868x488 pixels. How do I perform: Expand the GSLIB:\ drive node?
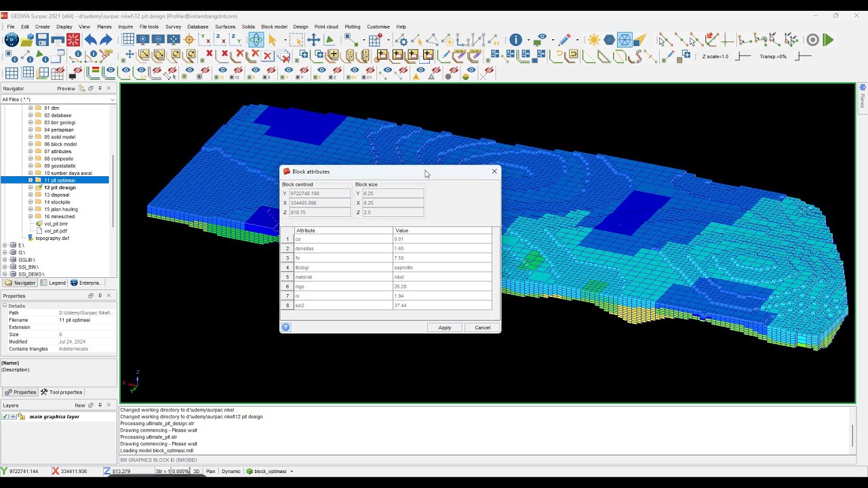tap(5, 260)
